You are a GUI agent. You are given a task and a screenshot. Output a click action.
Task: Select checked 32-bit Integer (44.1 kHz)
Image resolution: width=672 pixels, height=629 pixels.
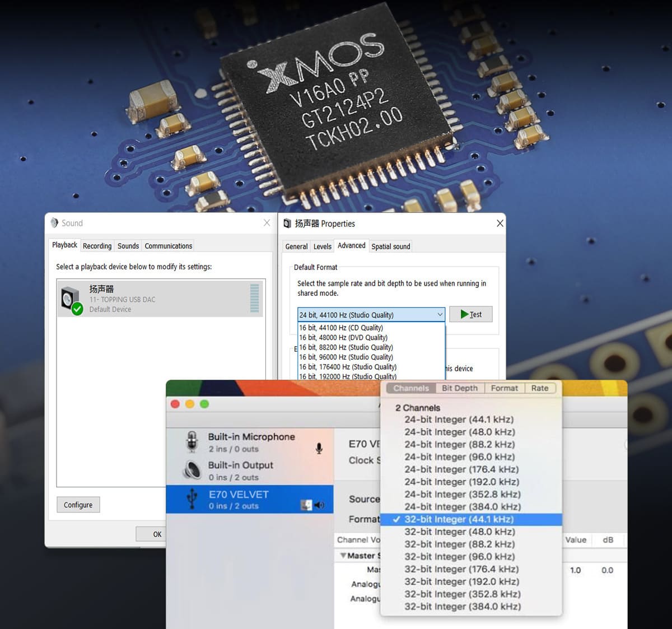click(471, 519)
